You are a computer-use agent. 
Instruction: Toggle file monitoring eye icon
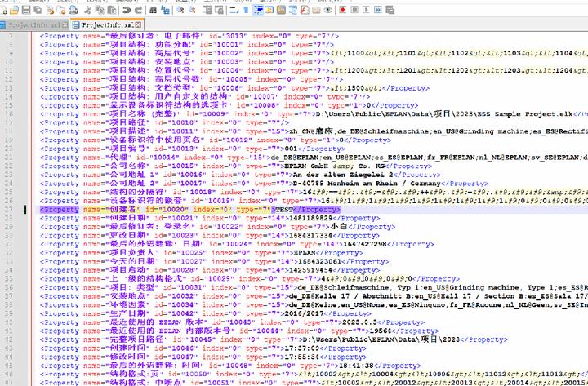(x=328, y=10)
